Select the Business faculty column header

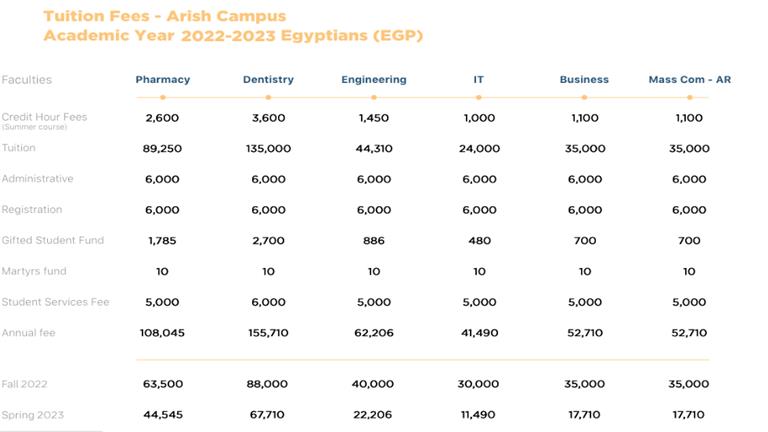pos(584,80)
